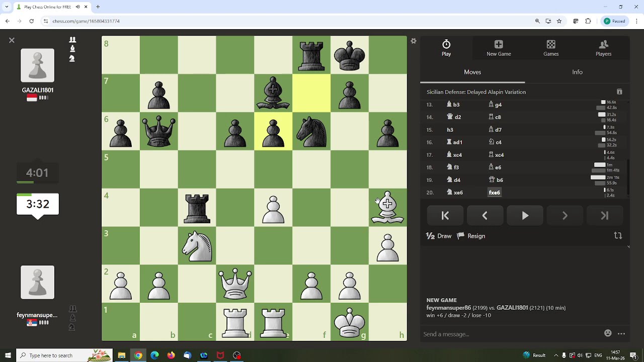644x362 pixels.
Task: Click the white knight on c3
Action: click(197, 246)
